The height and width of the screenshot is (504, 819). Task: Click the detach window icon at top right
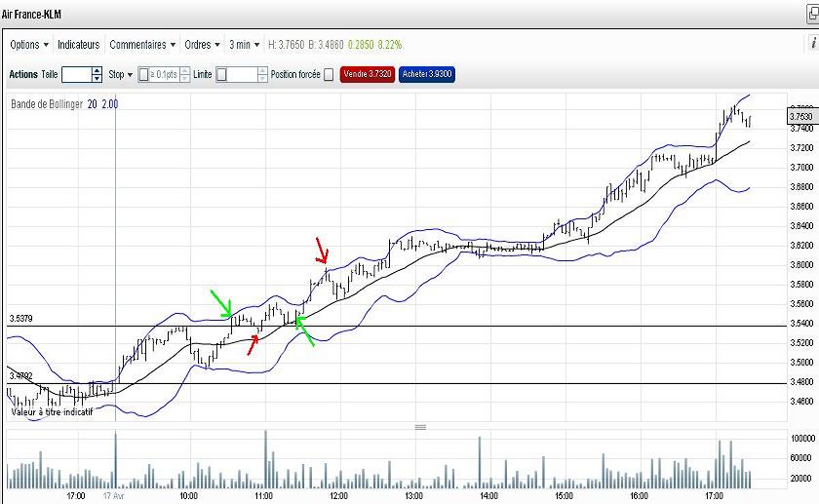coord(813,14)
